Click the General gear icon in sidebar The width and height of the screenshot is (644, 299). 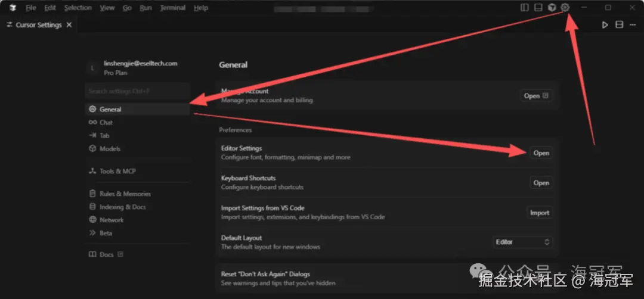(x=92, y=110)
